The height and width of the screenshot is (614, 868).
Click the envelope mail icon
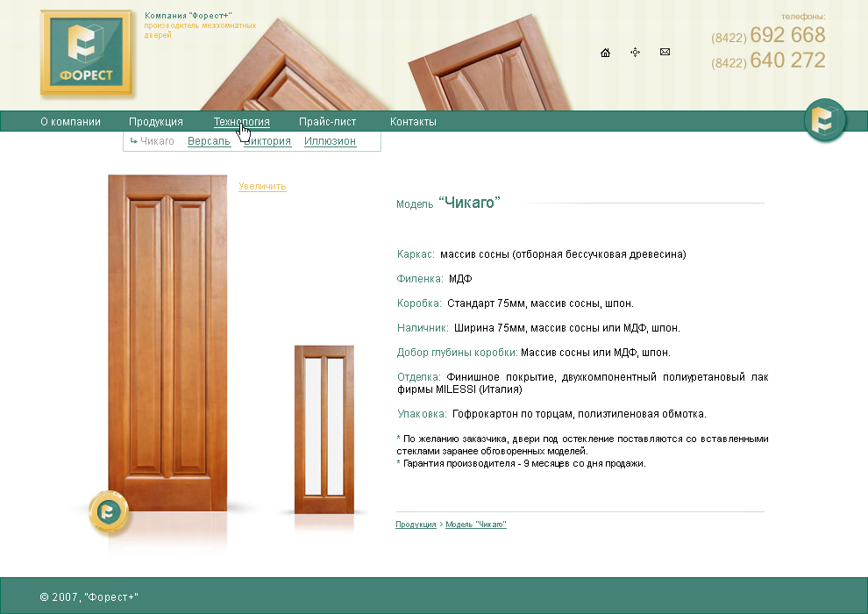pyautogui.click(x=665, y=52)
